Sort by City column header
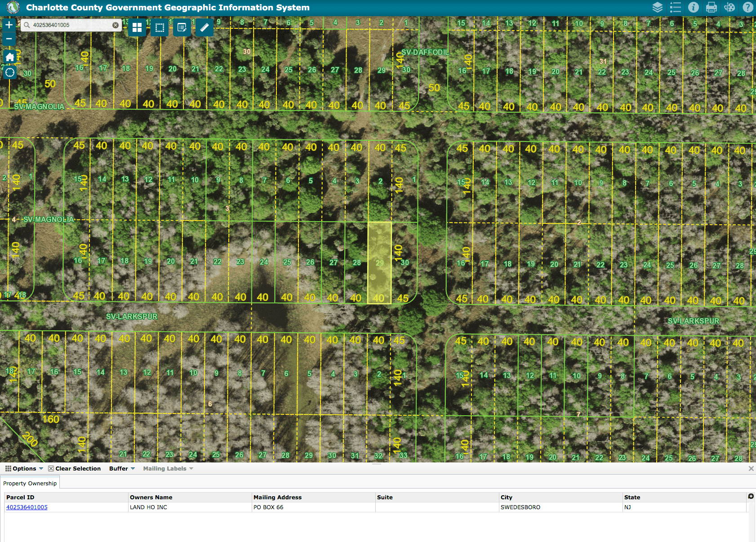The width and height of the screenshot is (756, 542). [561, 497]
